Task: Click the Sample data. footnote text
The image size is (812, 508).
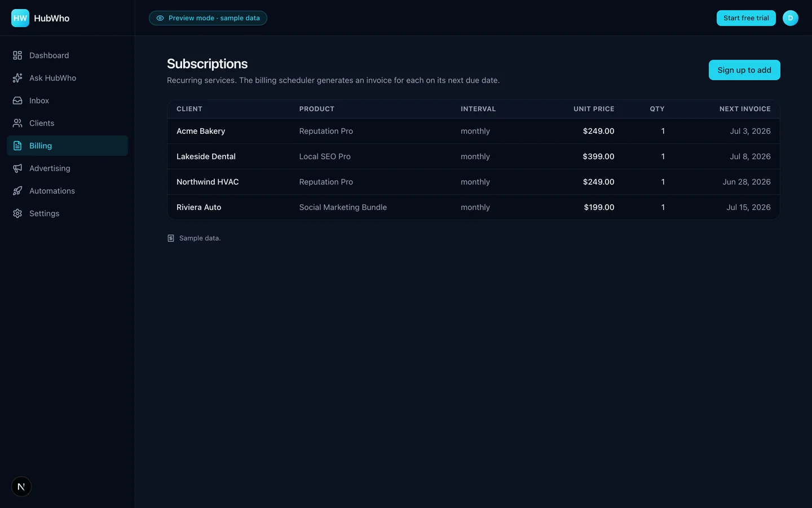Action: (x=200, y=238)
